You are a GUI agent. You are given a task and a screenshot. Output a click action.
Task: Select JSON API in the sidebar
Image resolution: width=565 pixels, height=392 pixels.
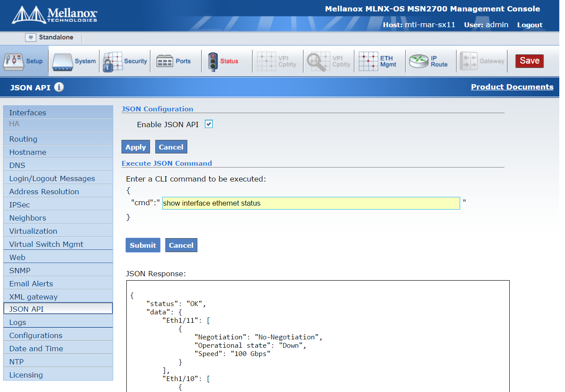point(58,309)
